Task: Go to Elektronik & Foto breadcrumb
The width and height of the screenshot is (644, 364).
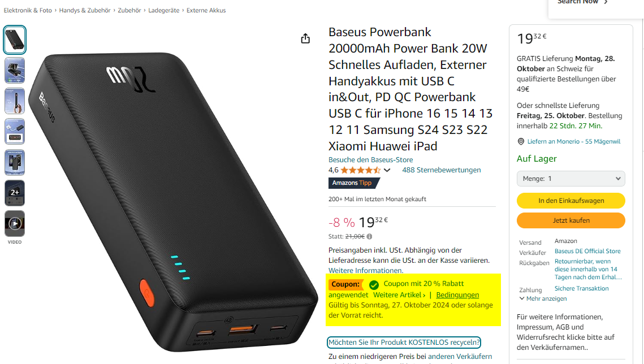Action: tap(28, 10)
